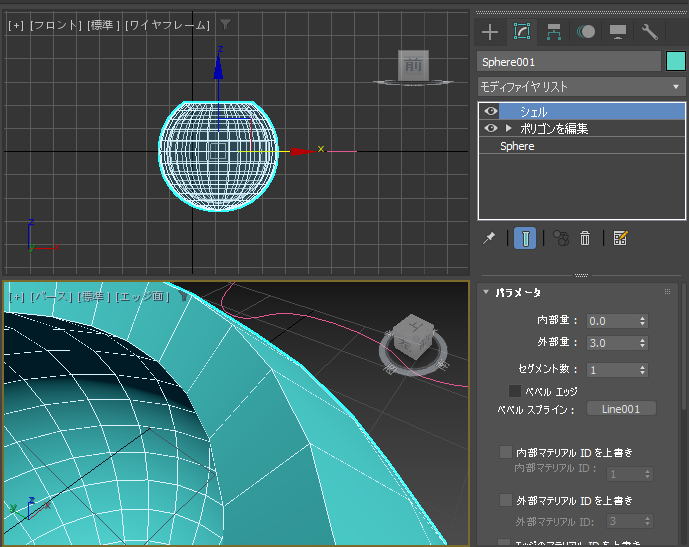Toggle visibility eye of Shell modifier

pos(490,112)
